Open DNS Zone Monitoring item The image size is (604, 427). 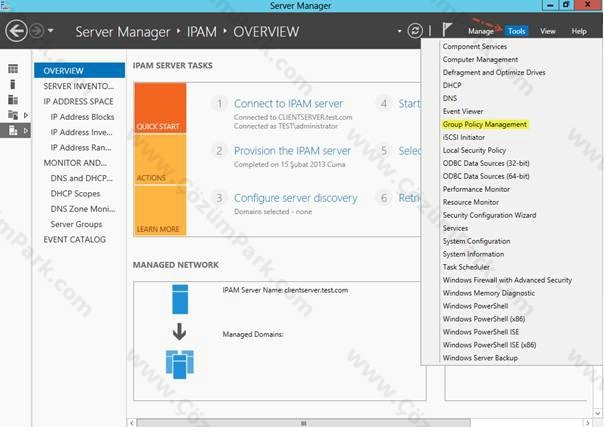pos(82,209)
